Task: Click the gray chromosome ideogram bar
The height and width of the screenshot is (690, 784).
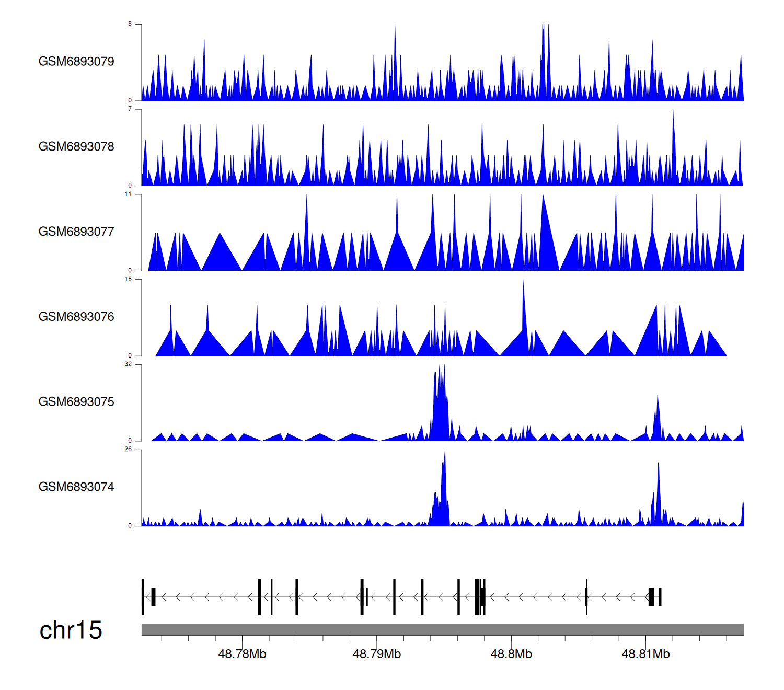Action: pyautogui.click(x=442, y=629)
